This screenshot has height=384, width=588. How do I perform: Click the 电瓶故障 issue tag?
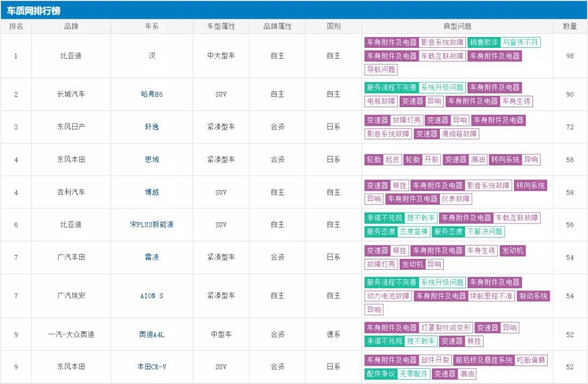coord(381,101)
